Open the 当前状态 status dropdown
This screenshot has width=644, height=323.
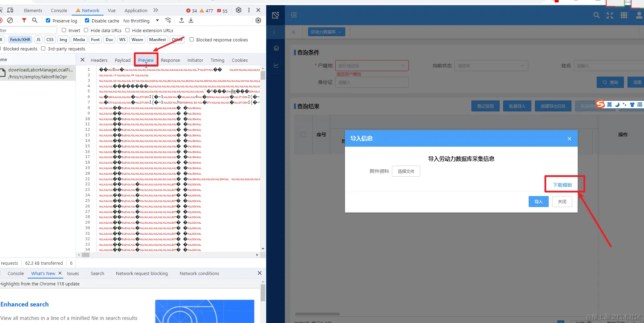(491, 66)
